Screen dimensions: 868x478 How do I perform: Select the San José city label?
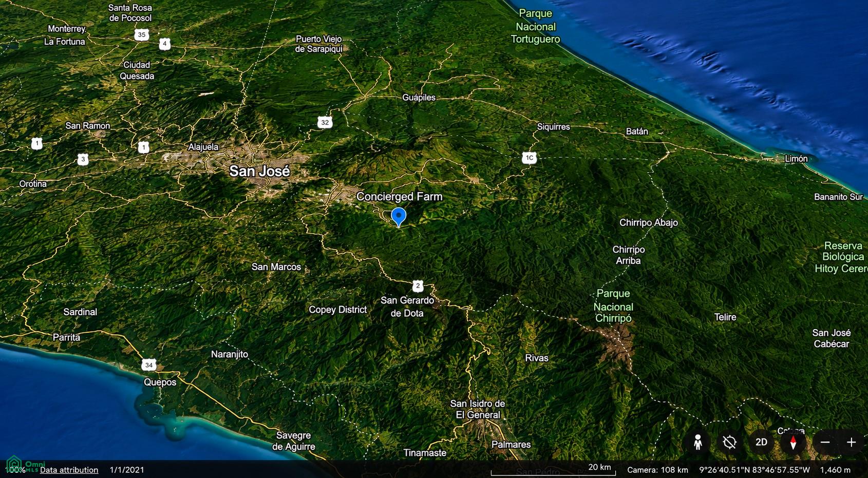click(259, 171)
